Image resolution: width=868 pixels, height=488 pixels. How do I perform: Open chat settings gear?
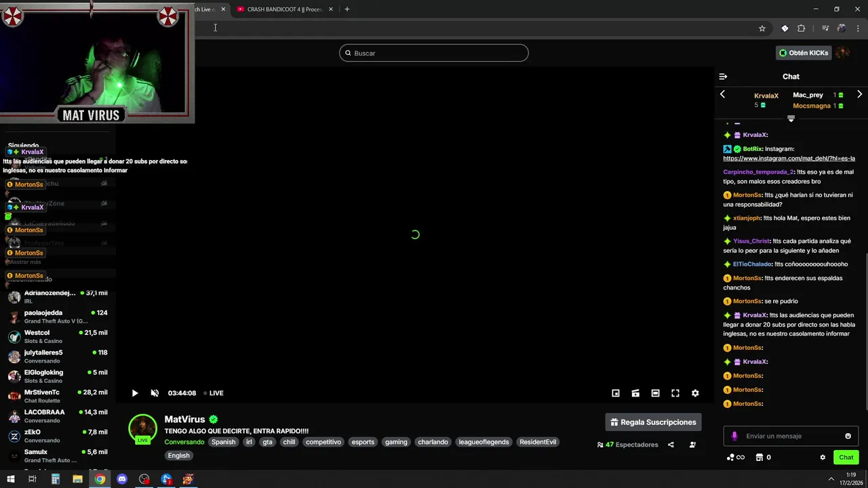[x=823, y=457]
